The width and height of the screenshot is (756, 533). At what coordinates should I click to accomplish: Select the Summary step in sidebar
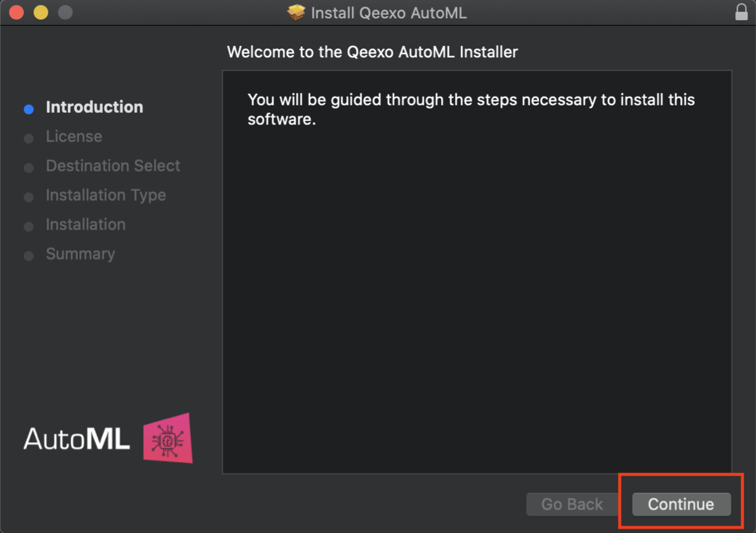pyautogui.click(x=80, y=254)
